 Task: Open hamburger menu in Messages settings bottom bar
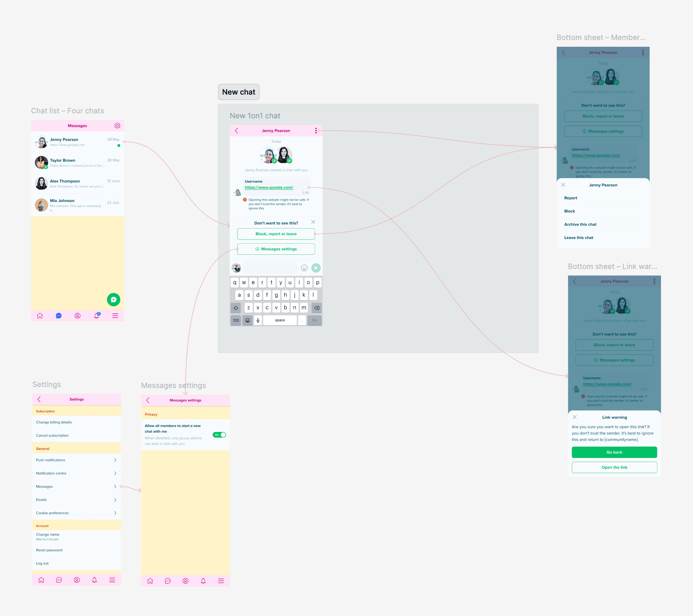click(x=221, y=581)
